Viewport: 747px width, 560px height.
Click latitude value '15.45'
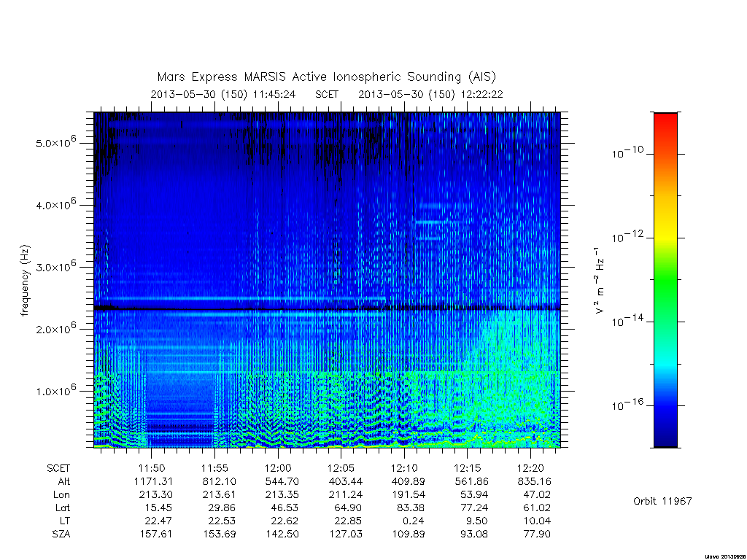click(x=158, y=507)
